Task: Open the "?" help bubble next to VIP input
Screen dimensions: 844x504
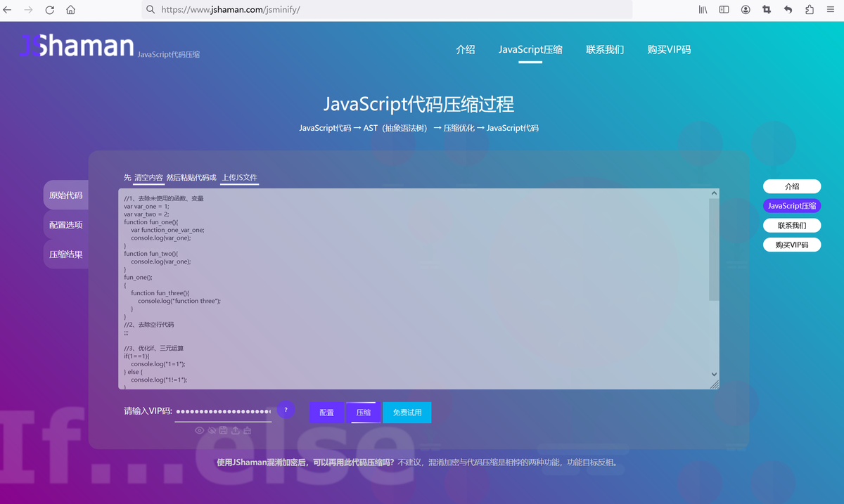Action: click(x=286, y=409)
